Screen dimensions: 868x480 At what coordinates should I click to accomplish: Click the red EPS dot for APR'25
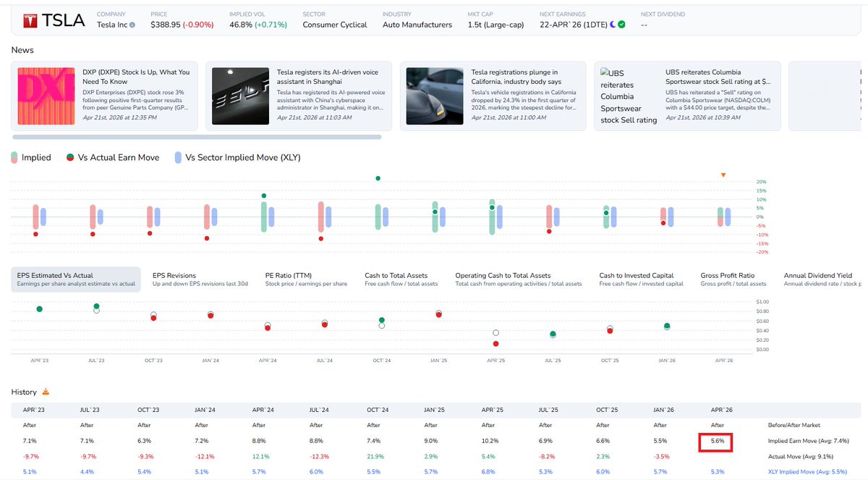coord(495,344)
